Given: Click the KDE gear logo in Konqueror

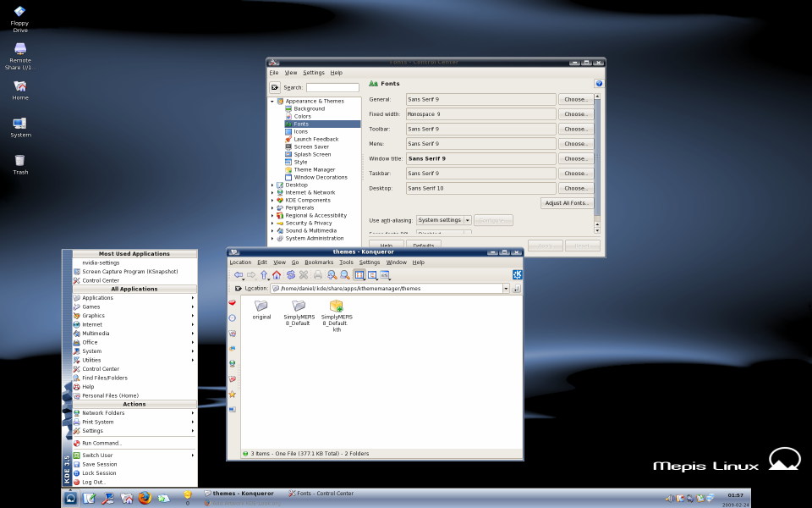Looking at the screenshot, I should 517,274.
